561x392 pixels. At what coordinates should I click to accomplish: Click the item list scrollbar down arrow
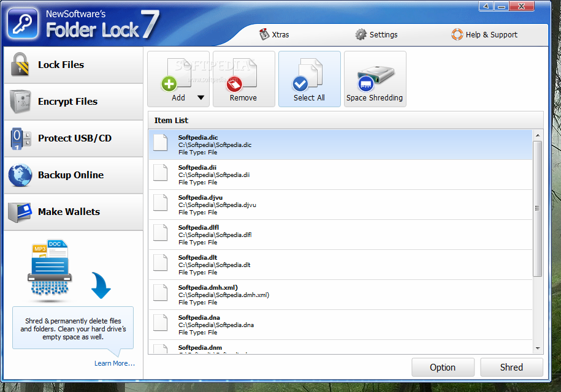pos(539,349)
